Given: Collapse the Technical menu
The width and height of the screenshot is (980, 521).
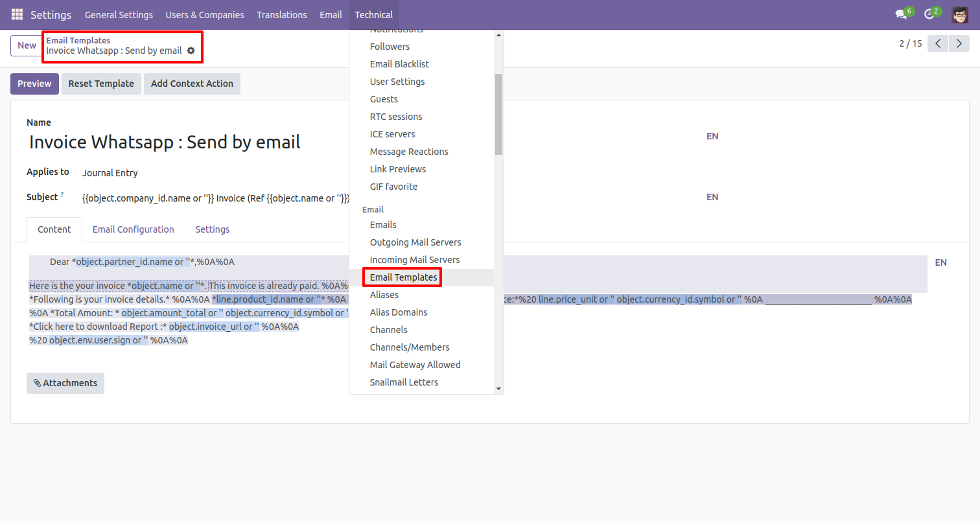Looking at the screenshot, I should (x=373, y=14).
